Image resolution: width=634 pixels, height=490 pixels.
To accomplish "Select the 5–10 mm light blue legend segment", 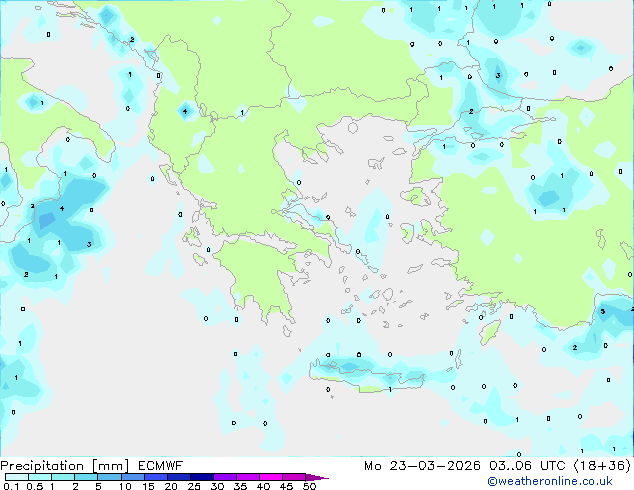I will click(109, 477).
